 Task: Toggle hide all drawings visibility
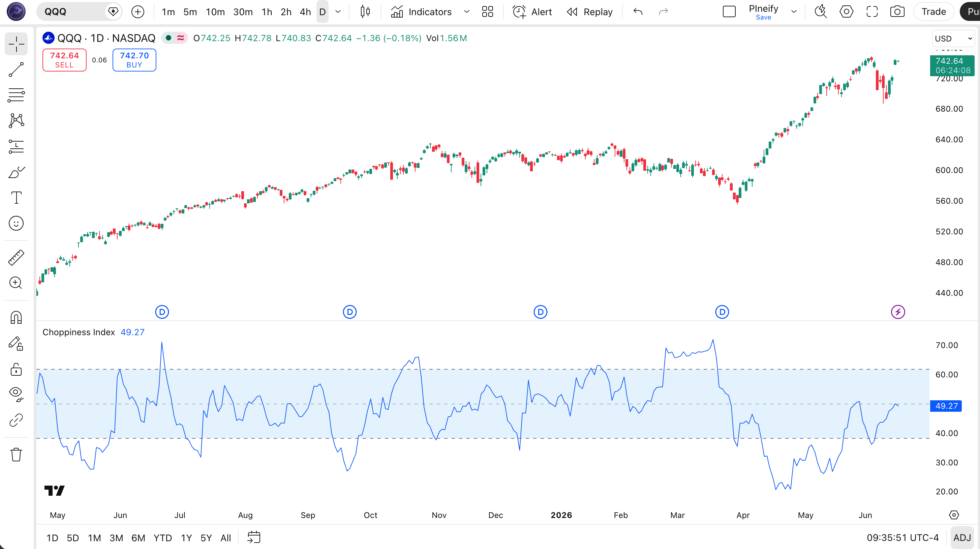tap(16, 395)
